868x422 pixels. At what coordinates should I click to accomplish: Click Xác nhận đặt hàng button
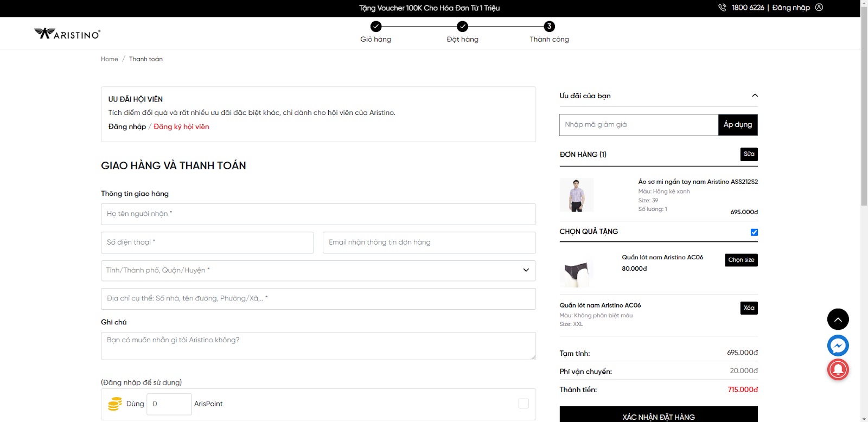(x=659, y=415)
